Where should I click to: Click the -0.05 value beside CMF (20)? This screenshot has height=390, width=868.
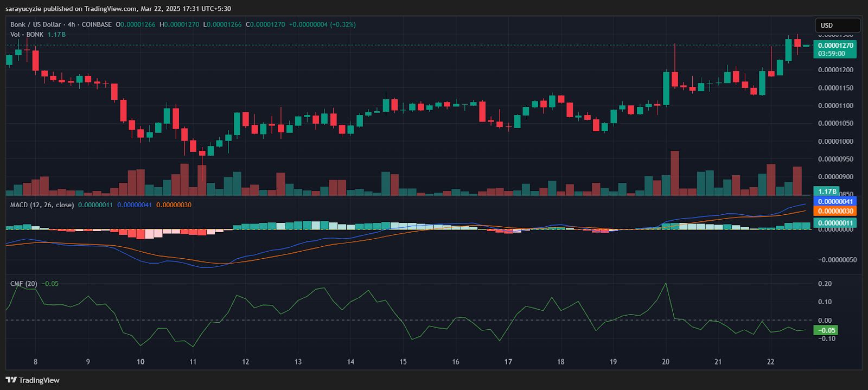click(x=50, y=284)
